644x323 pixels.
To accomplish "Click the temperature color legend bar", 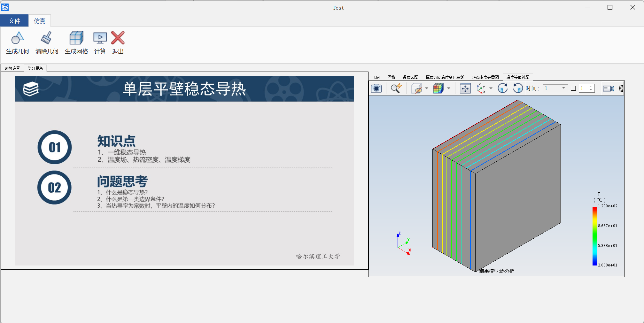I will click(x=595, y=236).
